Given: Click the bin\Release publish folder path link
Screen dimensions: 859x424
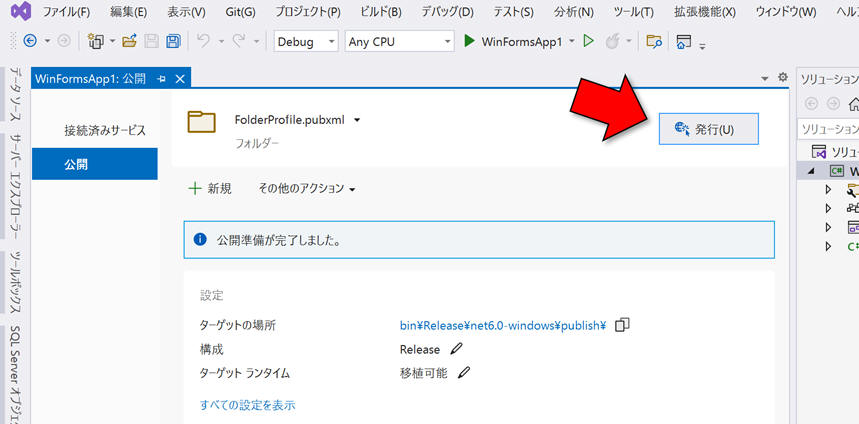Looking at the screenshot, I should pyautogui.click(x=503, y=325).
